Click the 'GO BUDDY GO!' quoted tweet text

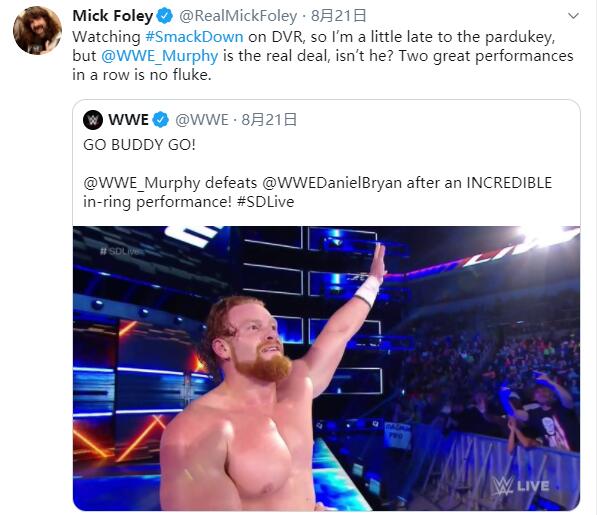click(139, 145)
